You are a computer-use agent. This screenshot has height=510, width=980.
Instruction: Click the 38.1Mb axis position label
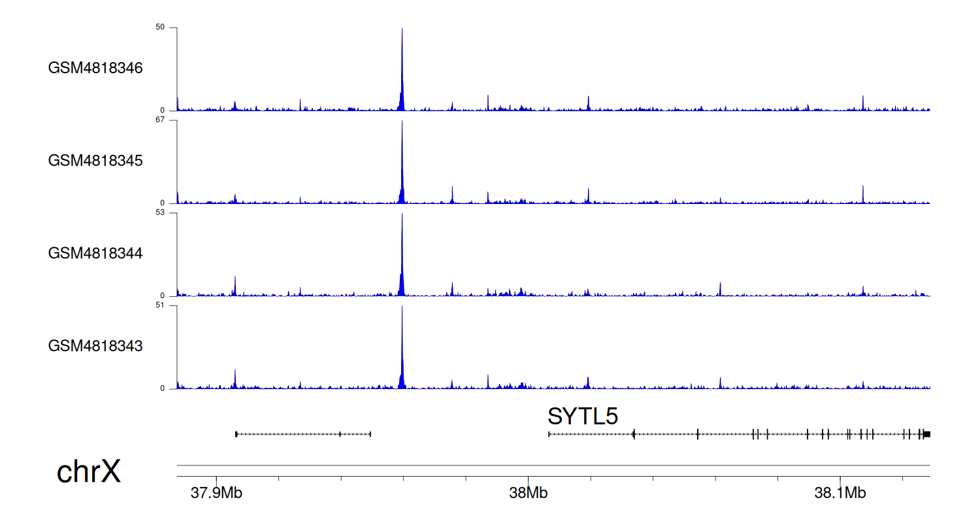pyautogui.click(x=840, y=492)
